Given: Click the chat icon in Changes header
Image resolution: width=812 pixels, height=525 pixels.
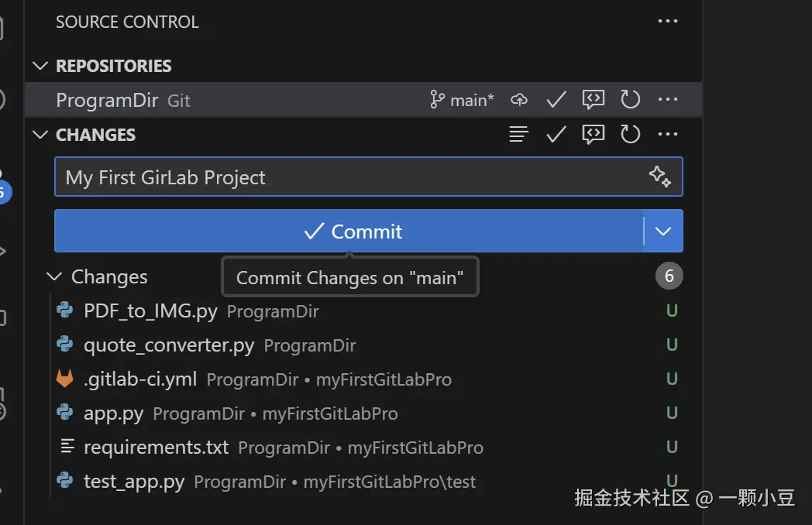Looking at the screenshot, I should point(594,135).
